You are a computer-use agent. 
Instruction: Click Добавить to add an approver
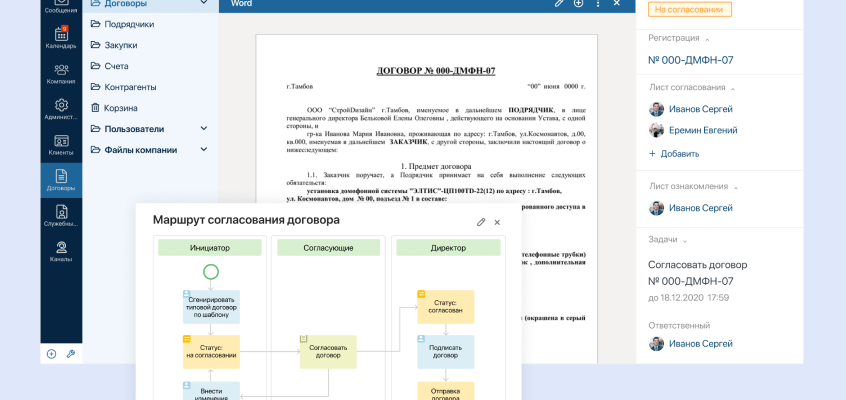coord(674,154)
